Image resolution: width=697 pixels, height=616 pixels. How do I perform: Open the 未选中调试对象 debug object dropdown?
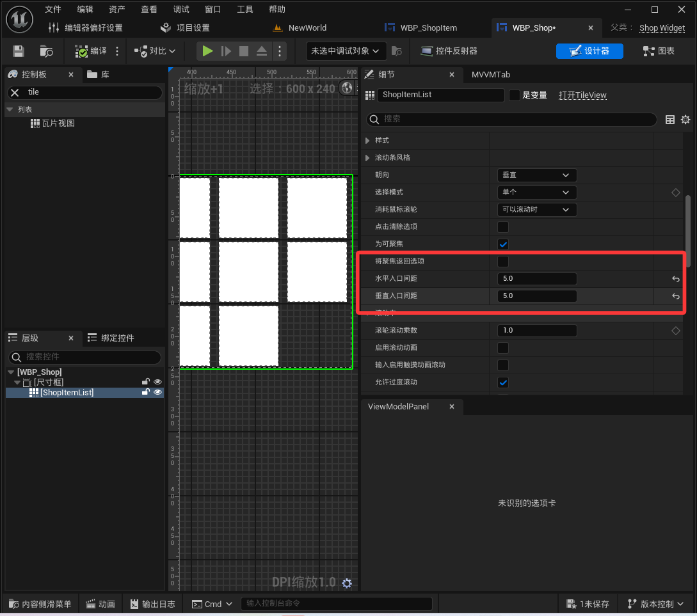click(346, 51)
